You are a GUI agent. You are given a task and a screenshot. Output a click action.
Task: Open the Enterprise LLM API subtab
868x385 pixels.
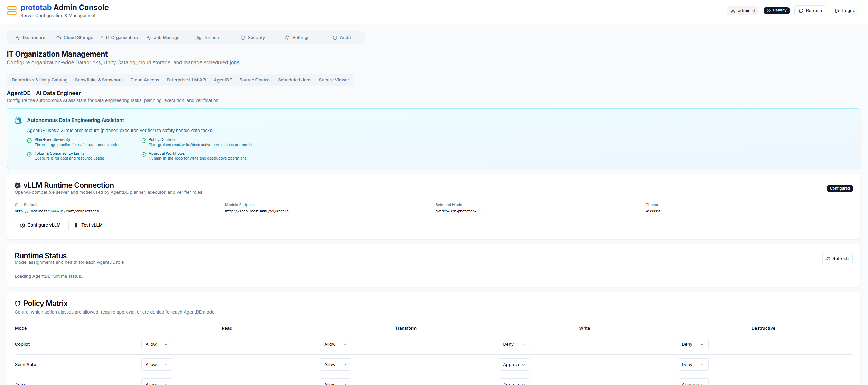pyautogui.click(x=186, y=80)
